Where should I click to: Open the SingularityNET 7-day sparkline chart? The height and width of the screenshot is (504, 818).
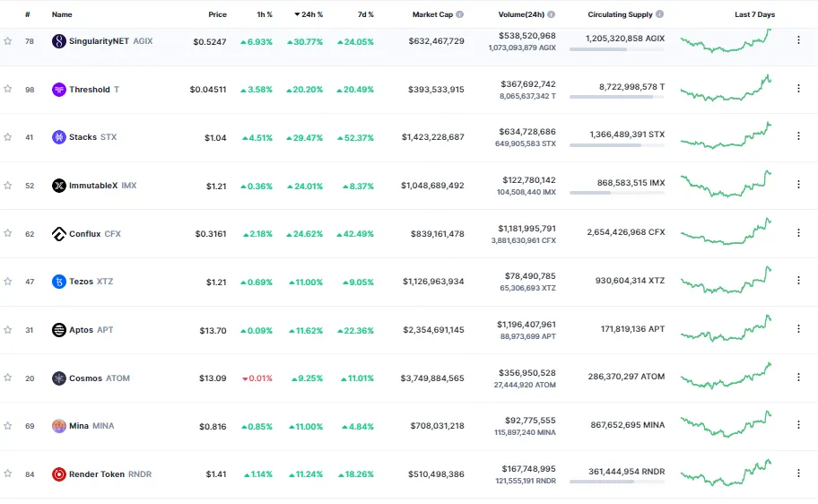[x=727, y=40]
